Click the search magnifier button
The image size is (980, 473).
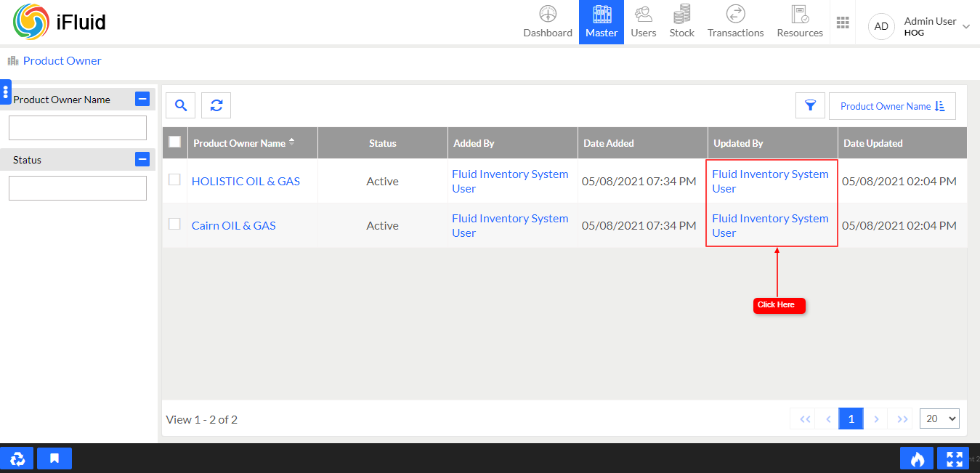(x=181, y=105)
